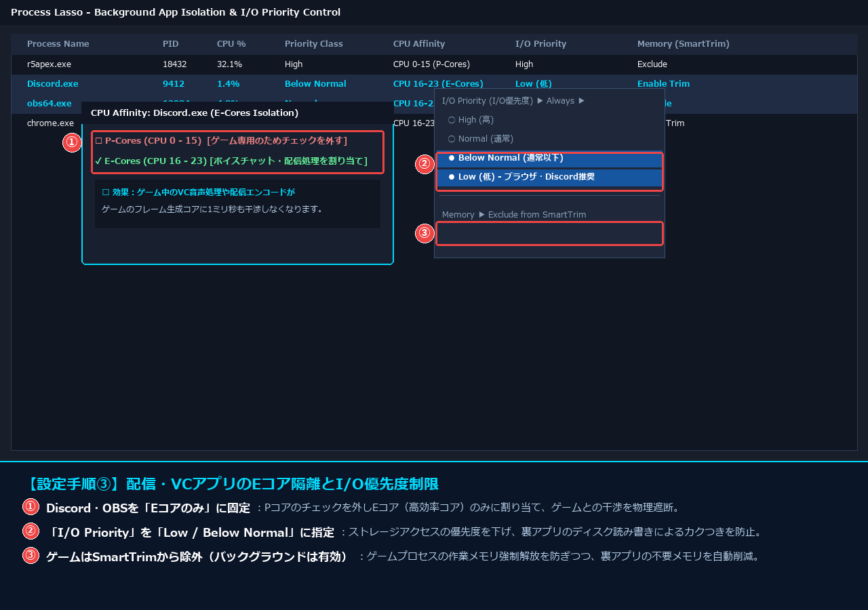Click the Process Lasso window title text
Image resolution: width=868 pixels, height=610 pixels.
pos(176,12)
